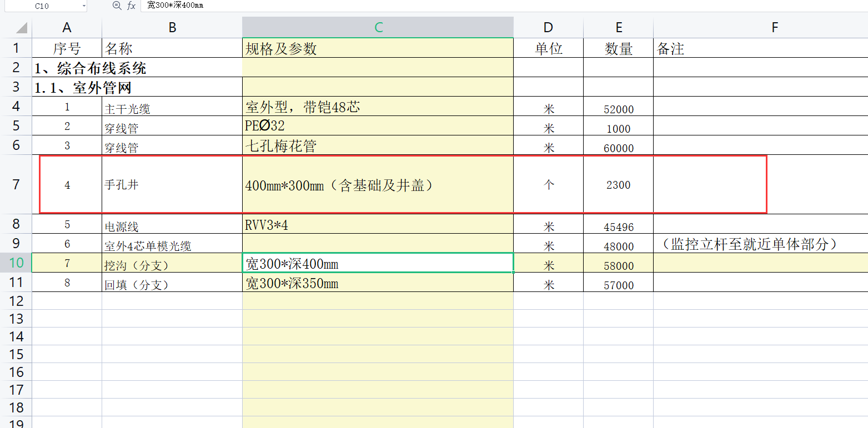Select the 电源线 cell
Image resolution: width=868 pixels, height=428 pixels.
[172, 224]
